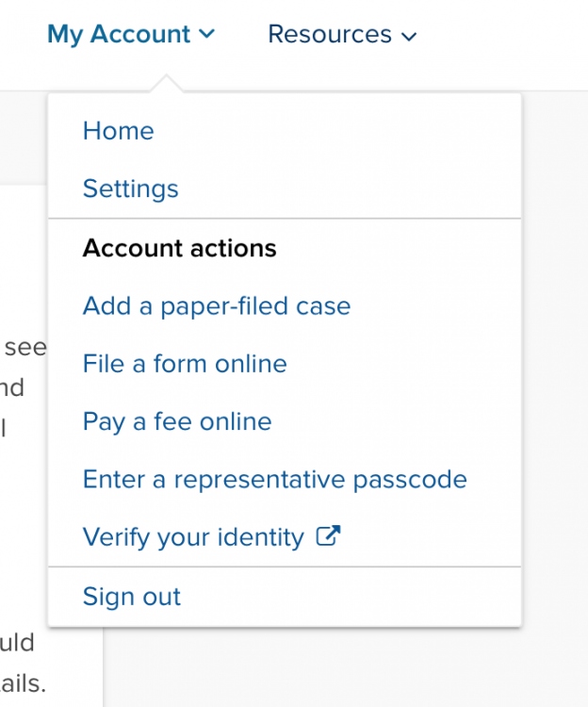Click the divider line above Sign out

coord(285,567)
